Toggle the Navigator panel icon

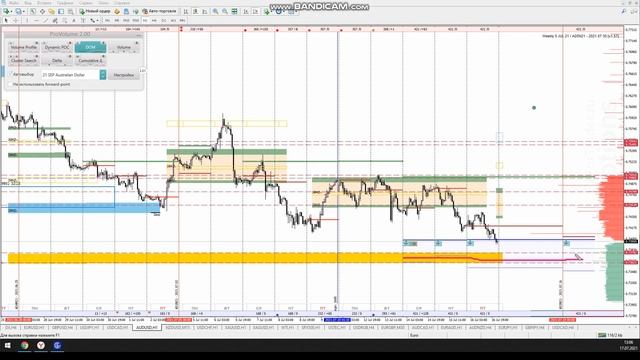coord(51,11)
